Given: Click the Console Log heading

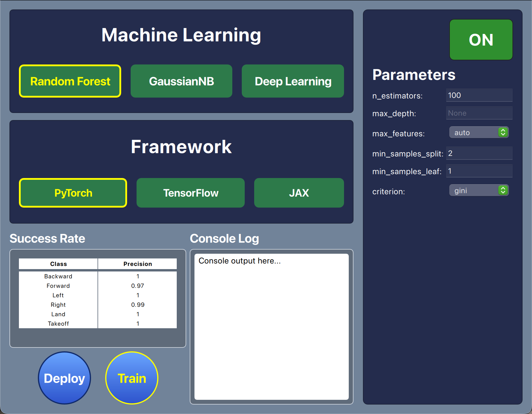Looking at the screenshot, I should (224, 238).
